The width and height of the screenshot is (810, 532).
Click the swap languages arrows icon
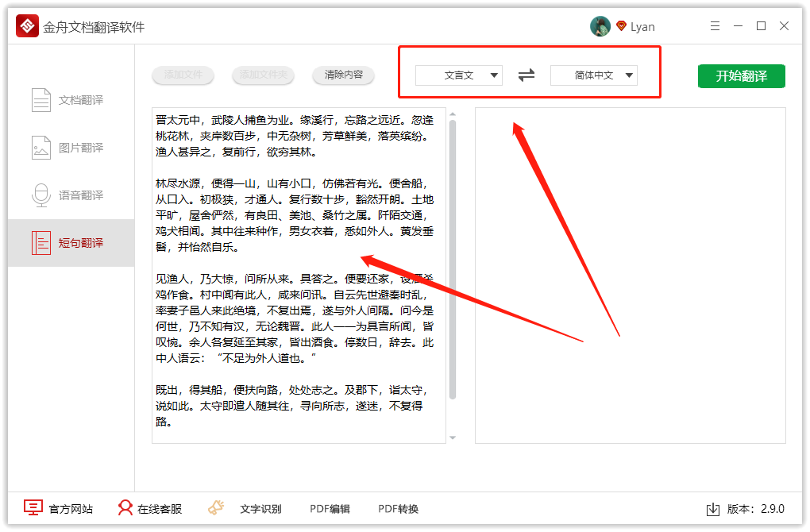point(526,75)
